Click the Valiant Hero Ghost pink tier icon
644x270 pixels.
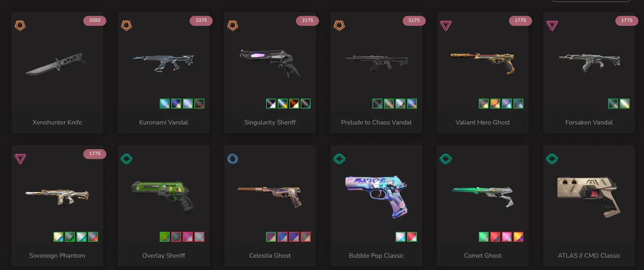(x=446, y=26)
